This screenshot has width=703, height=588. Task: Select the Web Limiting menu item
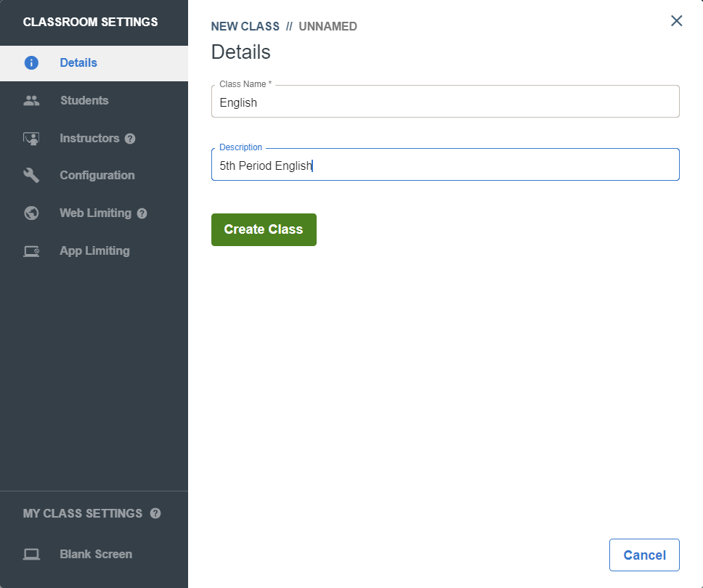[x=94, y=213]
